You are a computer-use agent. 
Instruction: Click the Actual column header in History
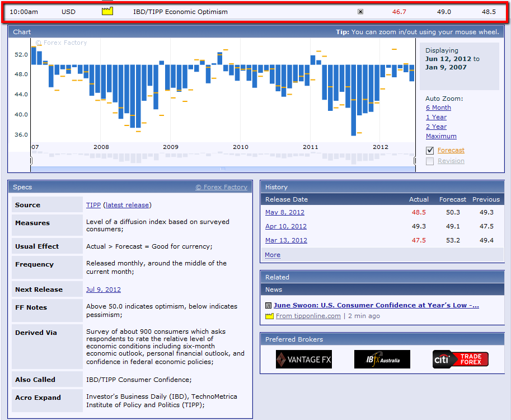(x=419, y=199)
